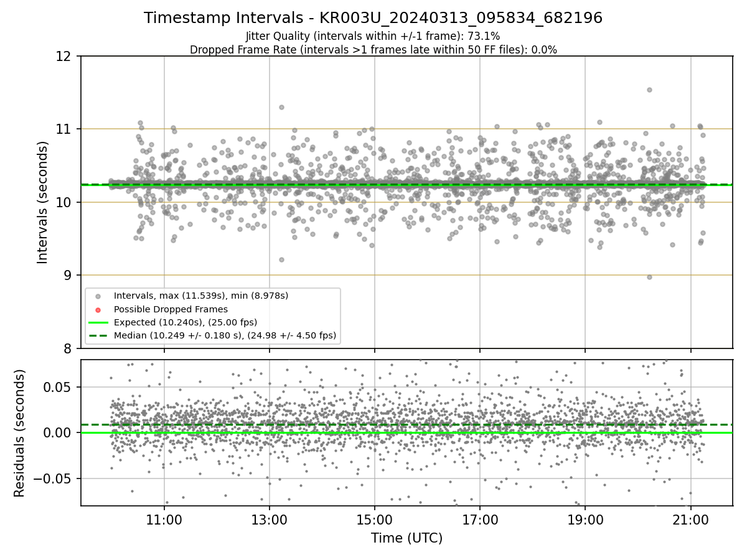Image resolution: width=747 pixels, height=560 pixels.
Task: Click the "Jitter Quality" subtitle line
Action: point(373,36)
